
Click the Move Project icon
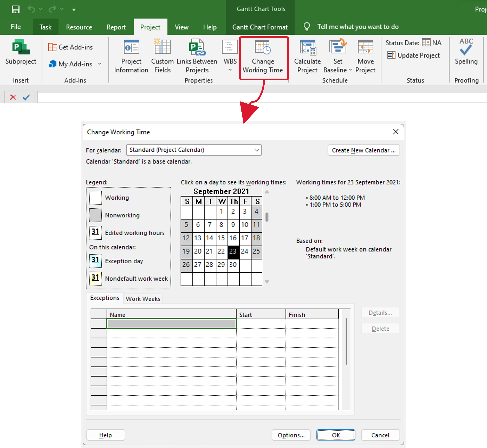point(365,47)
